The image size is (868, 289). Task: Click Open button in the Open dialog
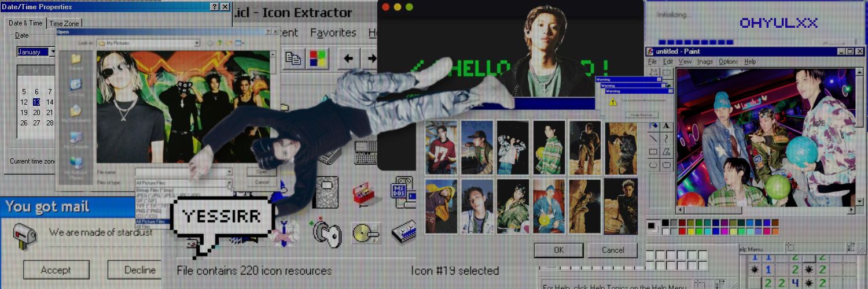(262, 172)
